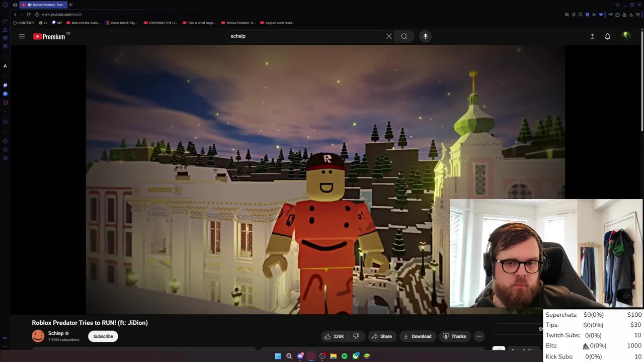Open the YouTube upload/create icon
The width and height of the screenshot is (644, 362).
click(592, 36)
